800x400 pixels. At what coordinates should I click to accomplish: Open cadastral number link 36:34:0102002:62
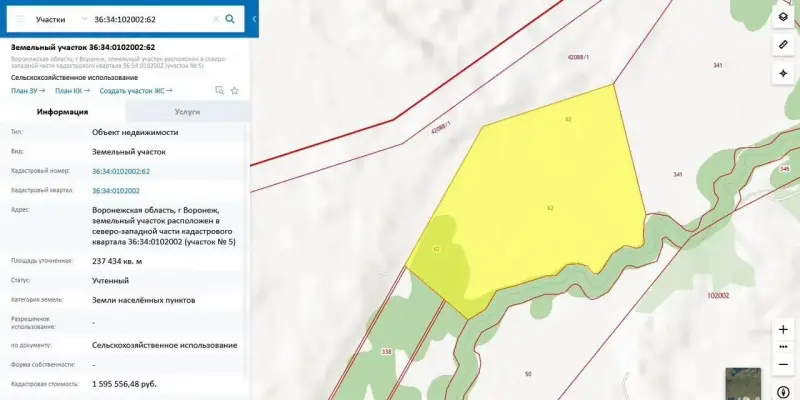121,171
